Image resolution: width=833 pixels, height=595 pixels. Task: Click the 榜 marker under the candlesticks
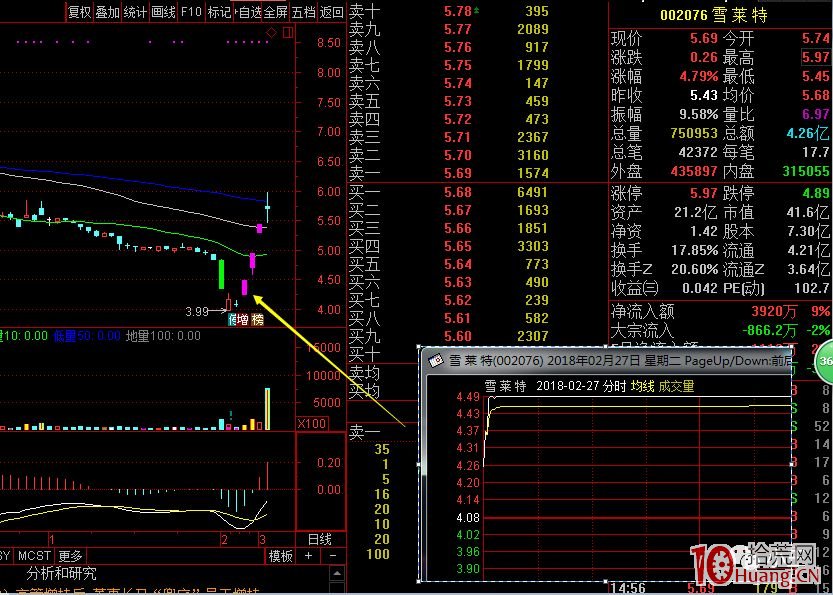coord(258,319)
